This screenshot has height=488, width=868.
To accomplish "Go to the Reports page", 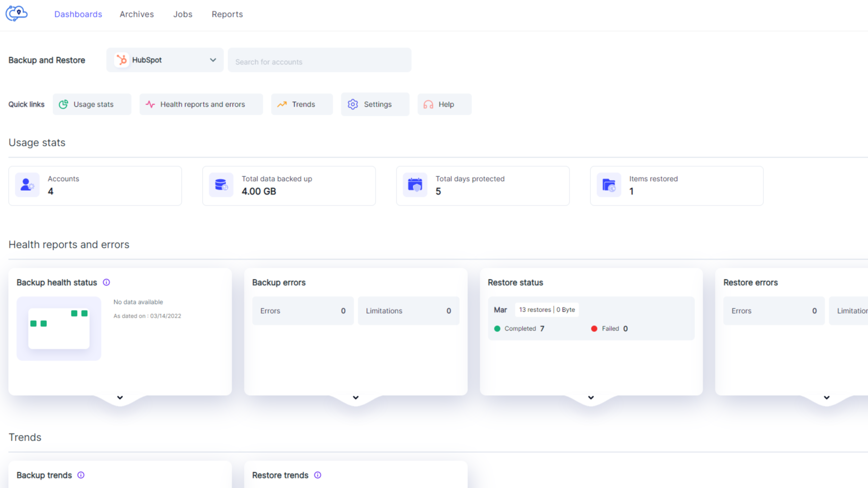I will (x=227, y=14).
